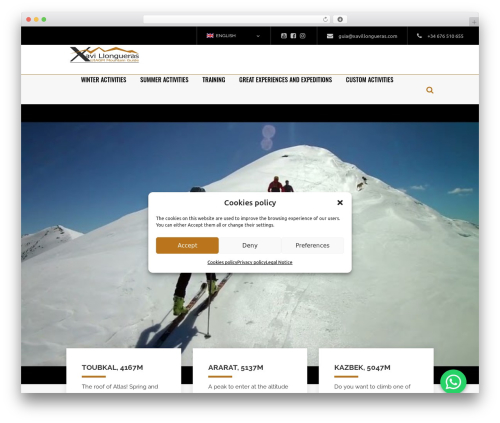The image size is (500, 423).
Task: Deny the cookies
Action: tap(250, 245)
